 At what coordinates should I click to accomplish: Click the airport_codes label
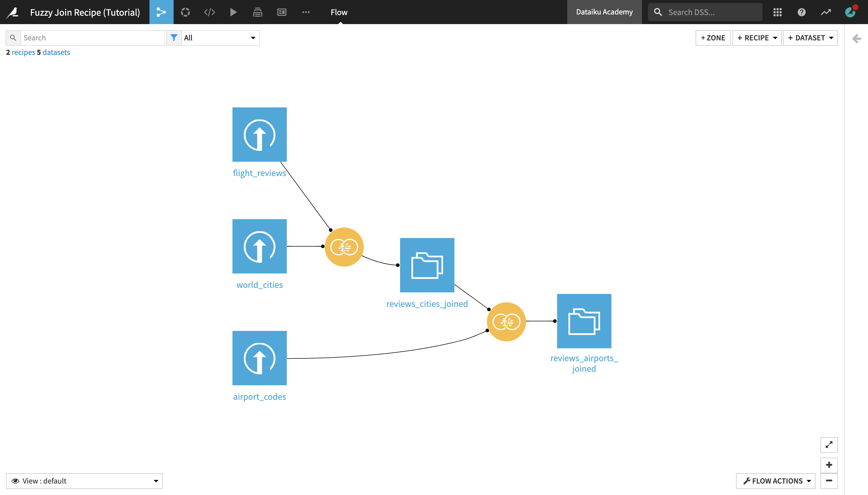click(x=260, y=397)
